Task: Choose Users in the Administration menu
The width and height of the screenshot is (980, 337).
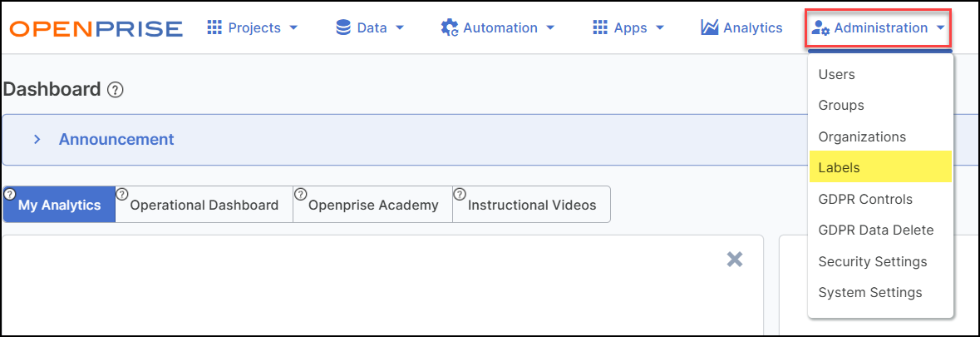Action: point(836,74)
